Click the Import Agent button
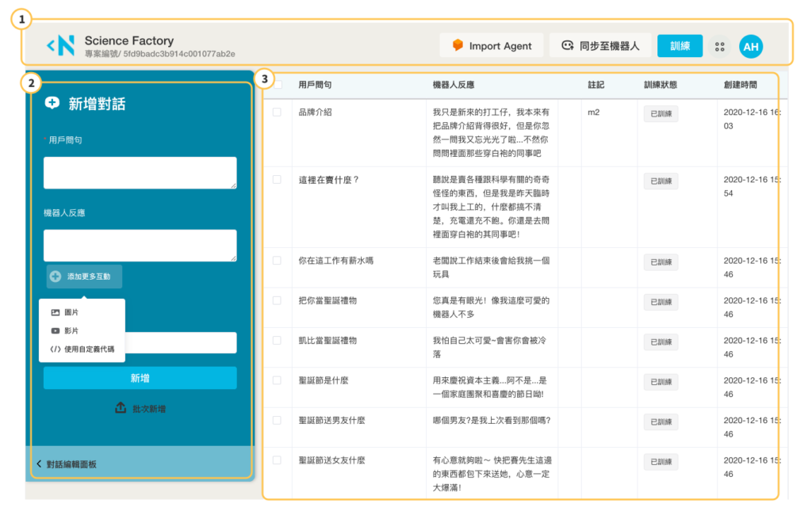 tap(492, 45)
